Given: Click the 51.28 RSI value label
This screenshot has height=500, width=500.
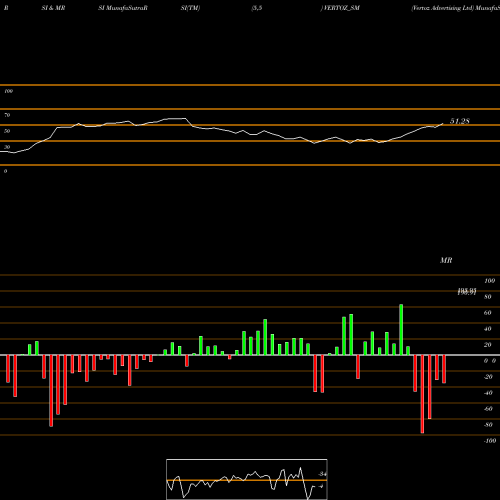Looking at the screenshot, I should (460, 121).
